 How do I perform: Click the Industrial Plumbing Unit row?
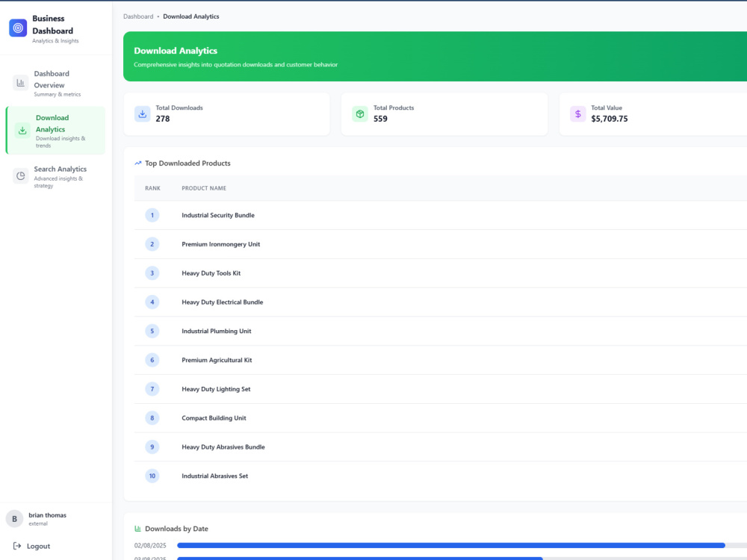[441, 331]
